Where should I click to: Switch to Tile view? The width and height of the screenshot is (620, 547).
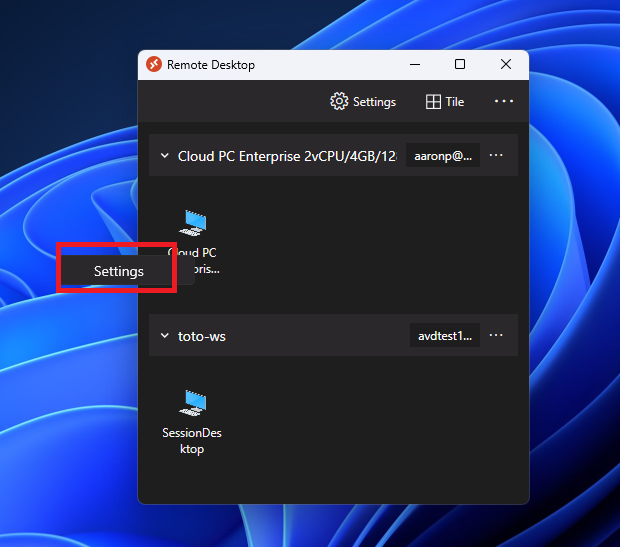tap(445, 102)
